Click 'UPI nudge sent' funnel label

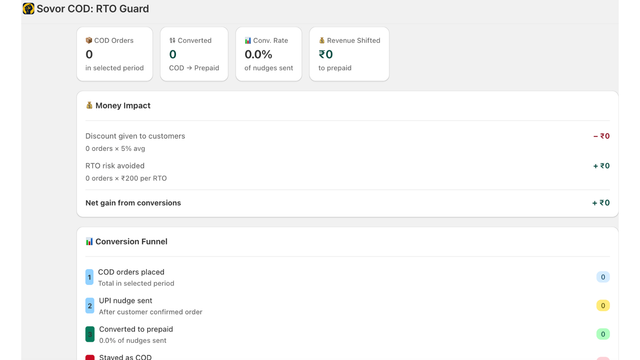[x=125, y=300]
